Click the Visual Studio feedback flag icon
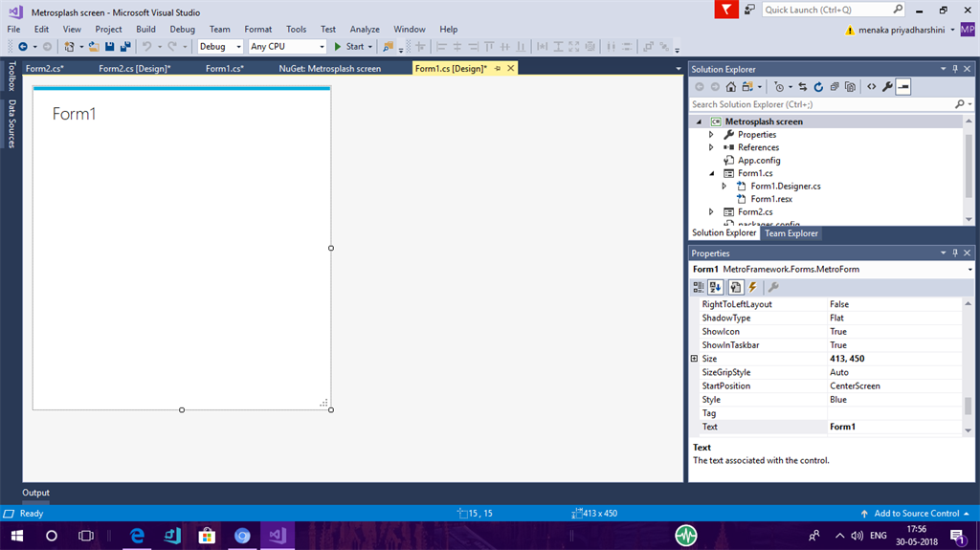This screenshot has width=980, height=550. [726, 10]
